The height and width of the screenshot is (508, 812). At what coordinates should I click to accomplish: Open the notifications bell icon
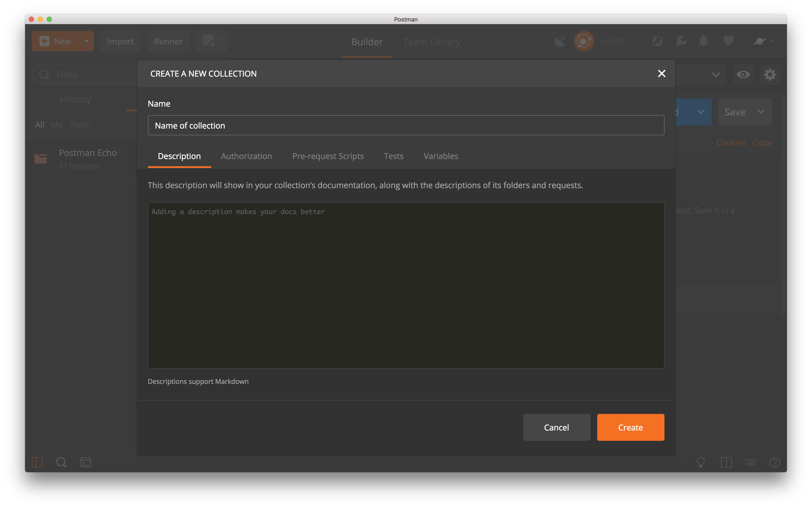703,41
